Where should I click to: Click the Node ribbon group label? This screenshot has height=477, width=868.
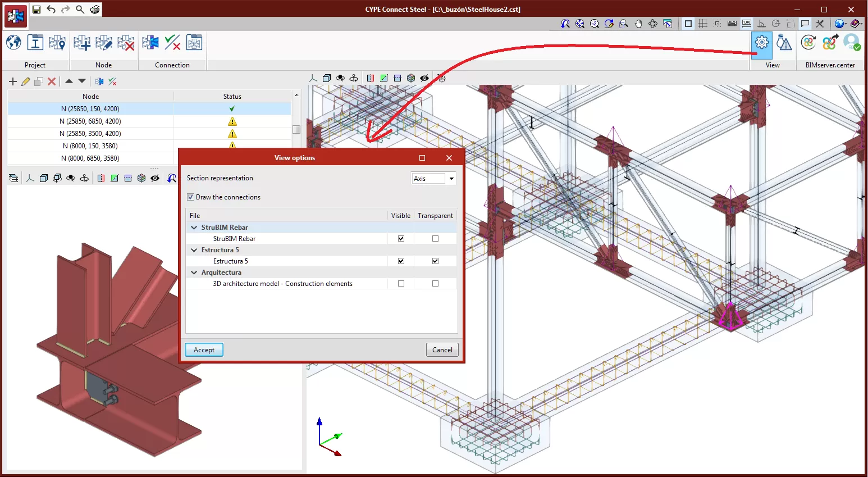coord(104,65)
